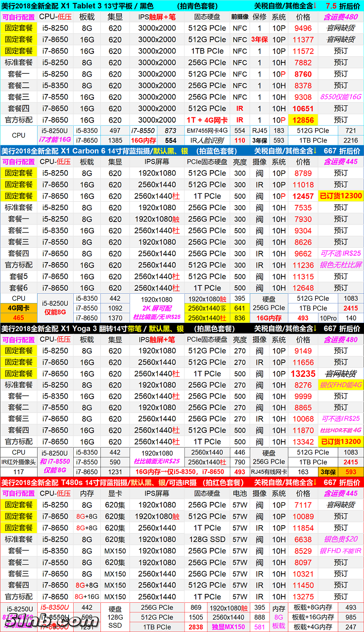The width and height of the screenshot is (364, 632).
Task: Select the upgrade price 1385
Action: 115,140
